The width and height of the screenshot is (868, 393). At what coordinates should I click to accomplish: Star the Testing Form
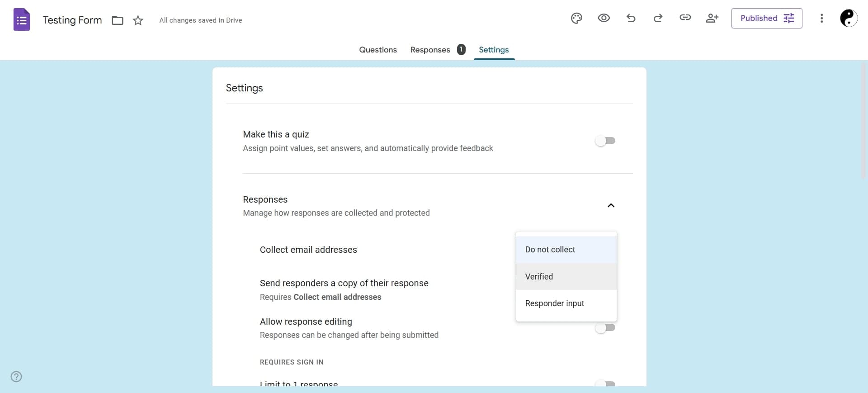pyautogui.click(x=138, y=20)
